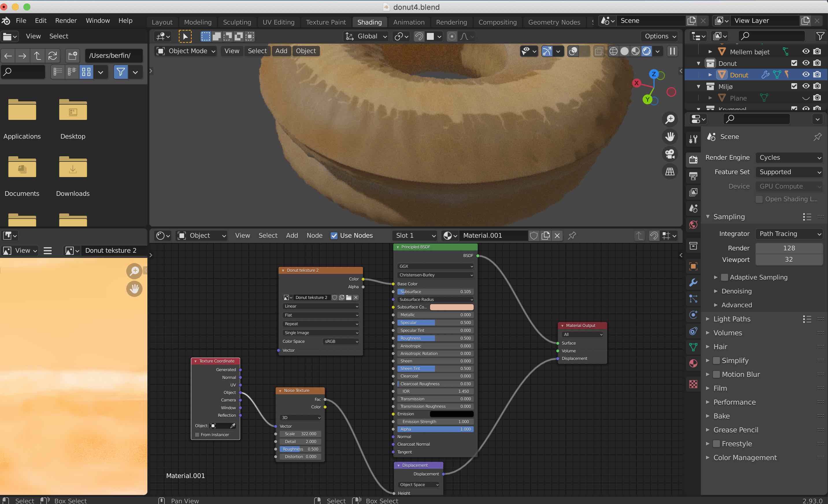Open the Particles properties tab

693,299
